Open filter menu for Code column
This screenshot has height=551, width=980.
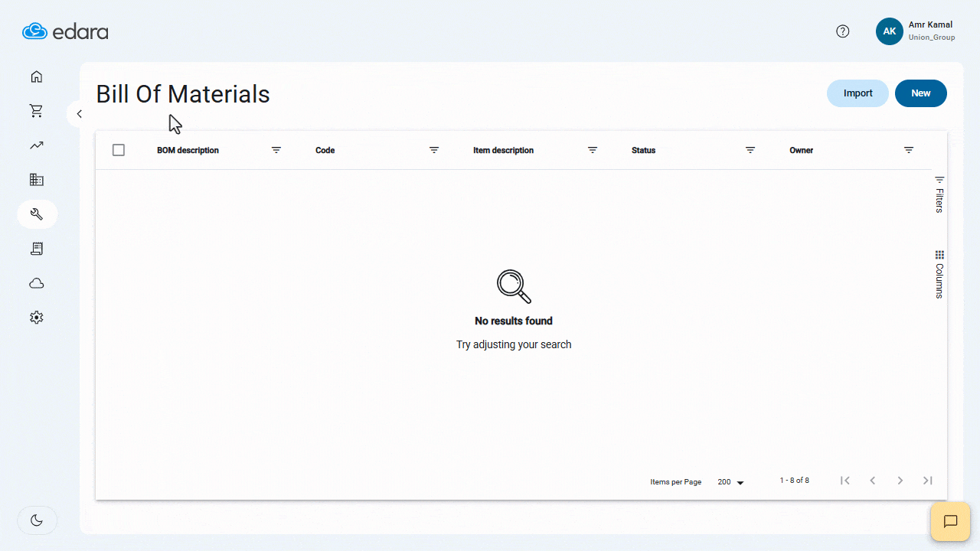point(434,150)
